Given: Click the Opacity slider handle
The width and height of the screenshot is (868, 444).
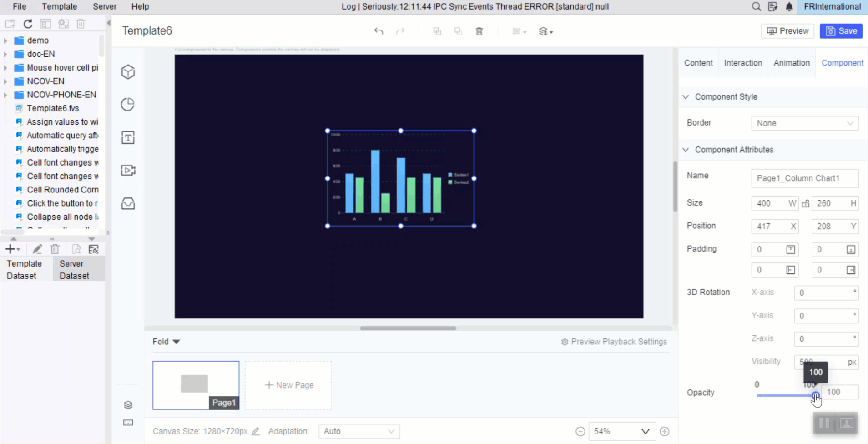Looking at the screenshot, I should click(x=815, y=395).
